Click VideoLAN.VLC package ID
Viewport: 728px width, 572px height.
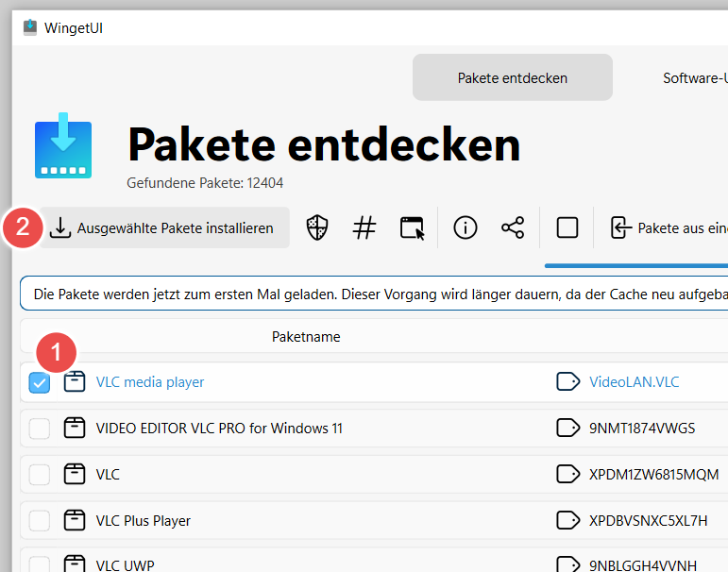635,382
